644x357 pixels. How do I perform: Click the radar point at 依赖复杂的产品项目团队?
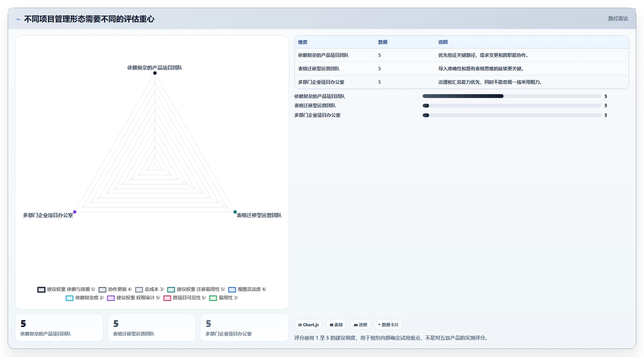155,73
